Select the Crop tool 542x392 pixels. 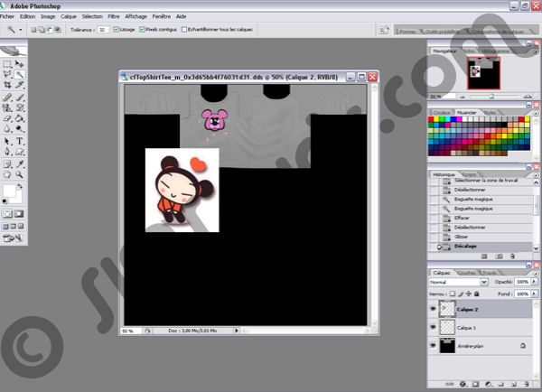(7, 84)
